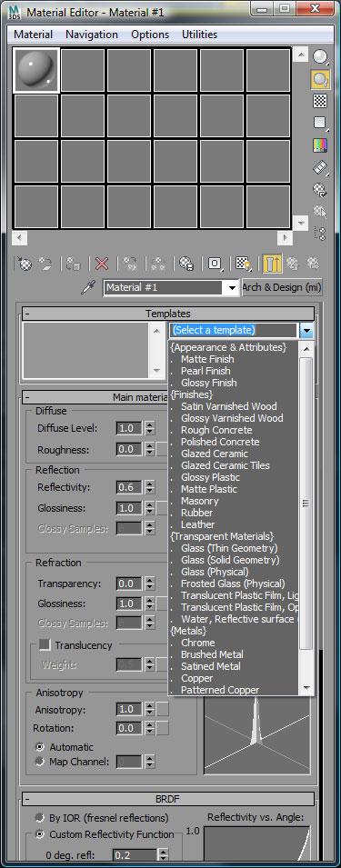This screenshot has height=868, width=341.
Task: Pick Satin Varnished Wood template
Action: point(228,406)
